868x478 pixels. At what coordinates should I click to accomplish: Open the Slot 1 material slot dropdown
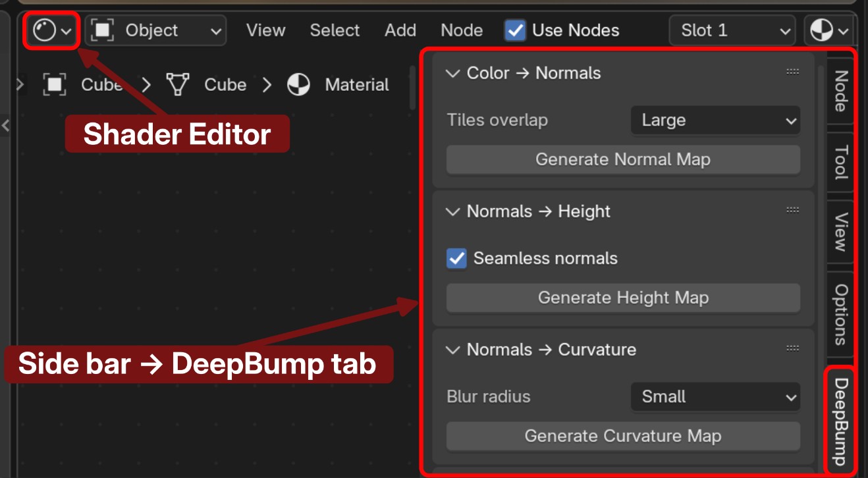tap(732, 31)
